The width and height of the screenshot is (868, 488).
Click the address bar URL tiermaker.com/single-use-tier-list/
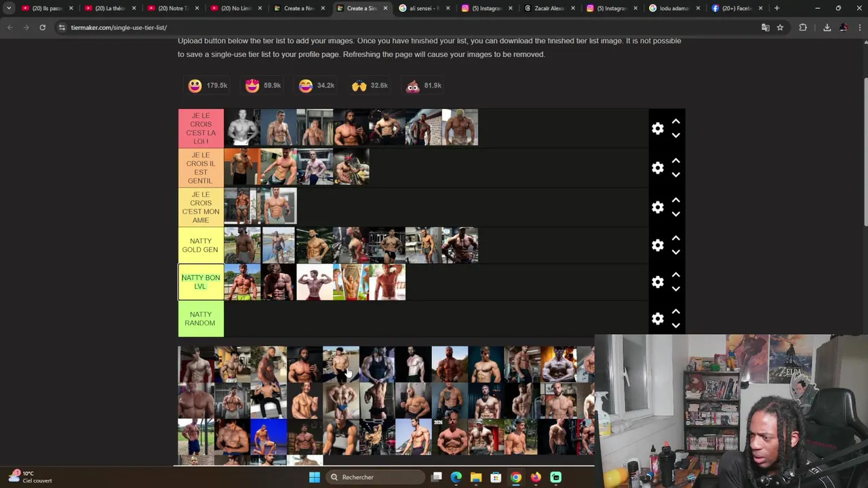(x=119, y=28)
